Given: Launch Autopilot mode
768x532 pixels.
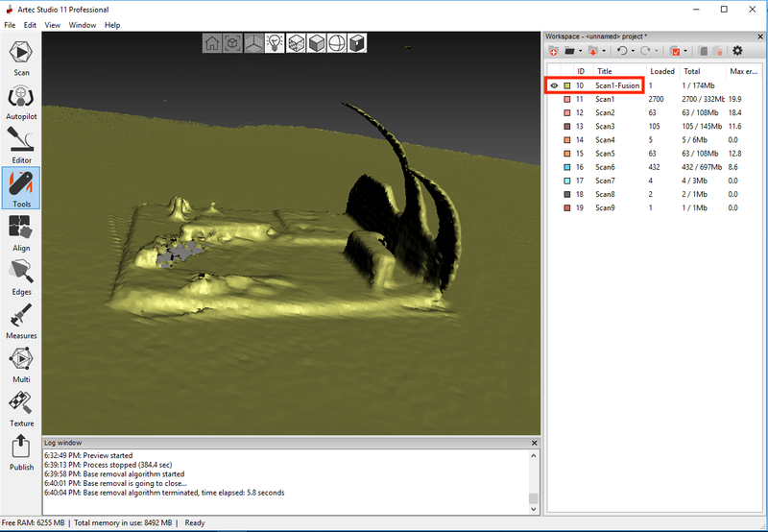Looking at the screenshot, I should click(x=21, y=100).
